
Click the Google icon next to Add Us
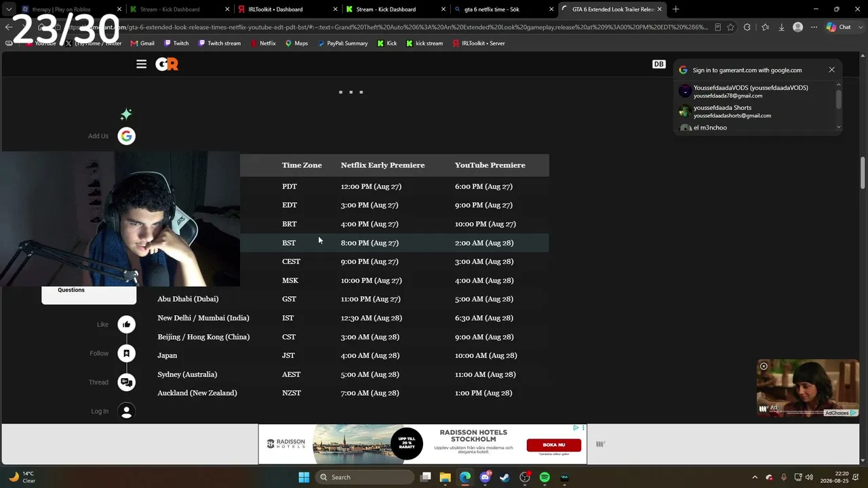(x=126, y=136)
